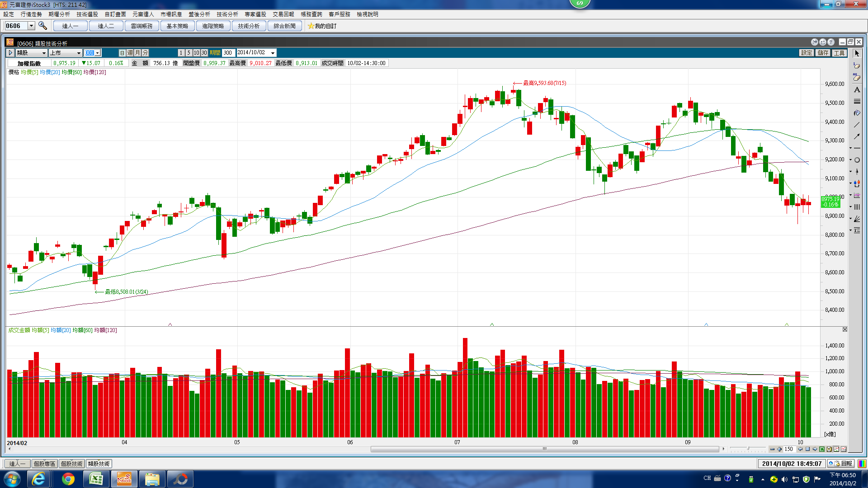Toggle daily (日) chart period

(x=122, y=53)
